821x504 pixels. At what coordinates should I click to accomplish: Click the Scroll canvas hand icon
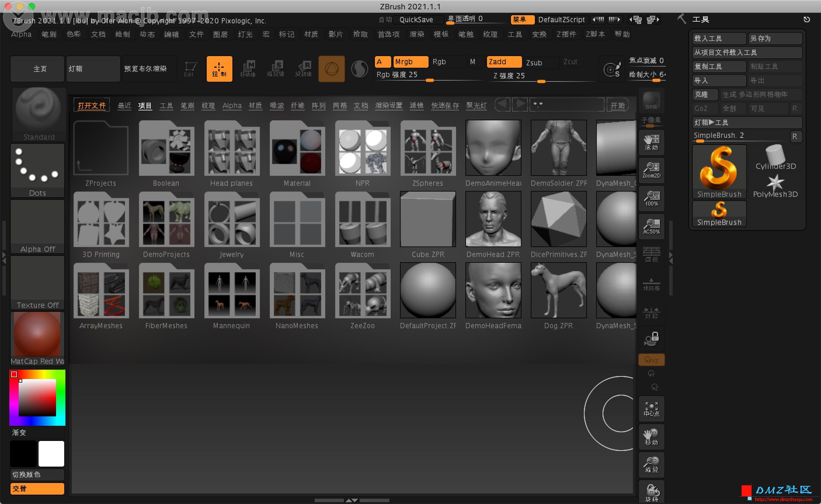651,143
